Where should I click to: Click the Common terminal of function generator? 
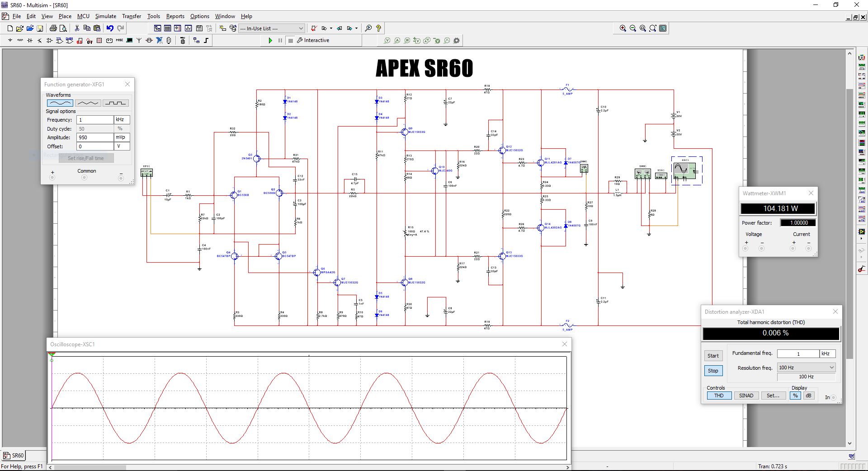click(x=84, y=178)
